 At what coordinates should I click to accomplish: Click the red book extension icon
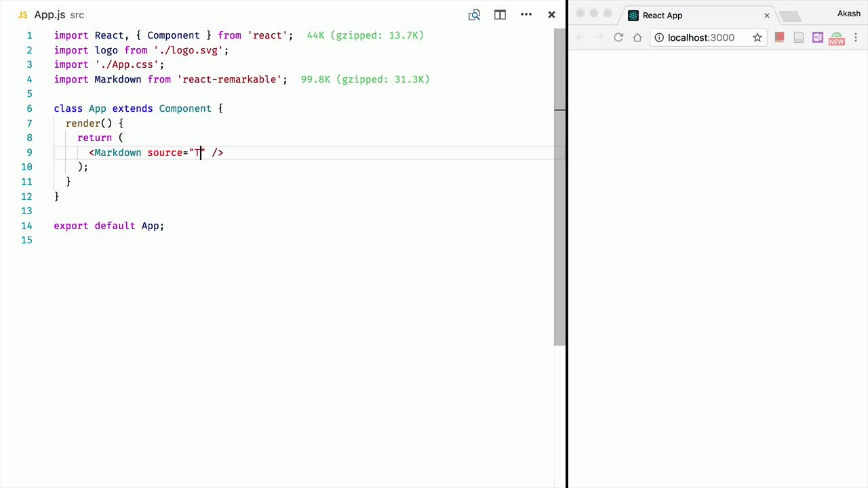(780, 37)
